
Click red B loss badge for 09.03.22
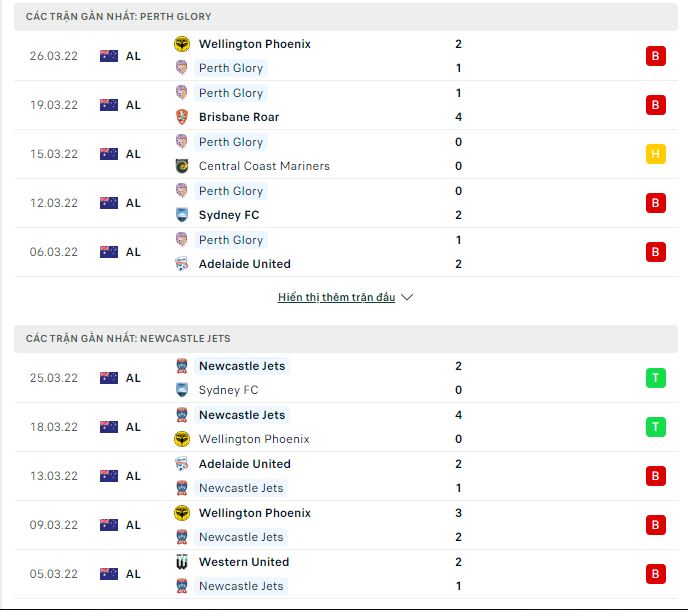pos(655,525)
